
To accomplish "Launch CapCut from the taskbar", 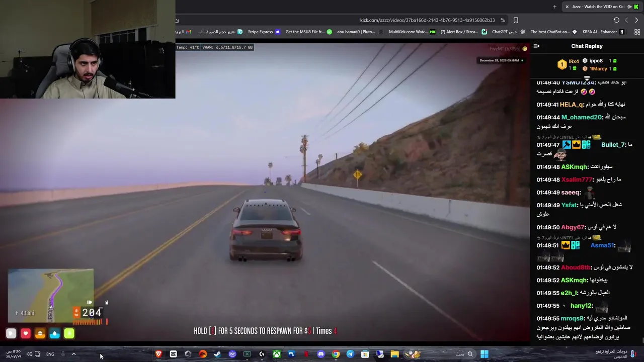I will click(x=173, y=354).
